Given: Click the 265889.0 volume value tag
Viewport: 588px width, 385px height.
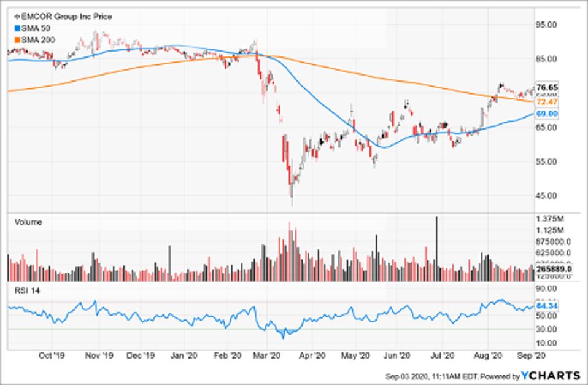Looking at the screenshot, I should coord(554,268).
